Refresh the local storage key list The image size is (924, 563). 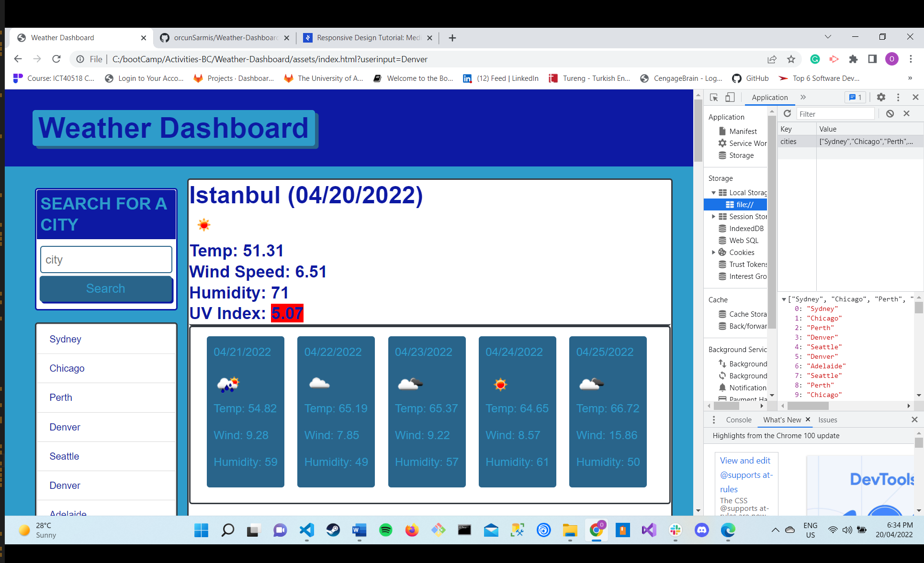(787, 113)
